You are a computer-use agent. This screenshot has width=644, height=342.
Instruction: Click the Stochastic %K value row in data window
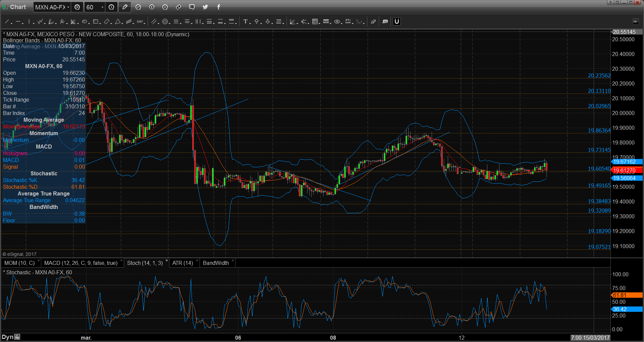pos(44,180)
